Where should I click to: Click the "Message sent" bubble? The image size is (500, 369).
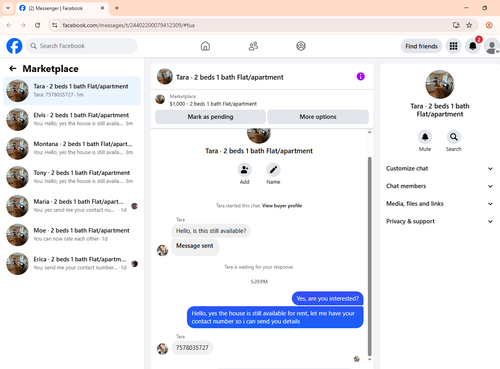(195, 247)
